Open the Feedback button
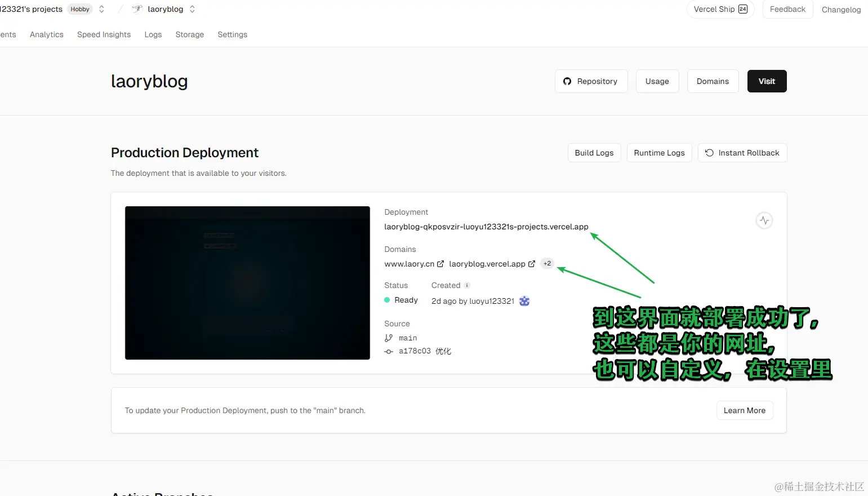Screen dimensions: 868x496 pos(787,9)
